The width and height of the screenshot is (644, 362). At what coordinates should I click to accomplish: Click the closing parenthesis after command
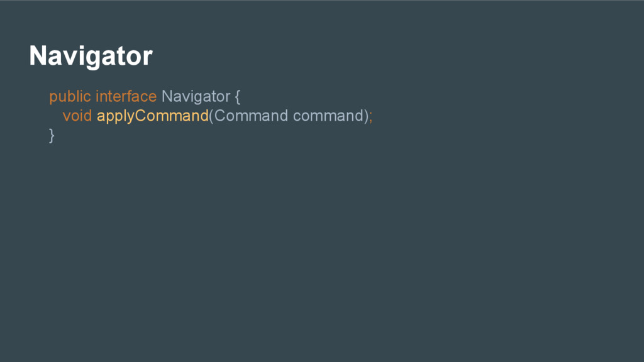tap(367, 116)
